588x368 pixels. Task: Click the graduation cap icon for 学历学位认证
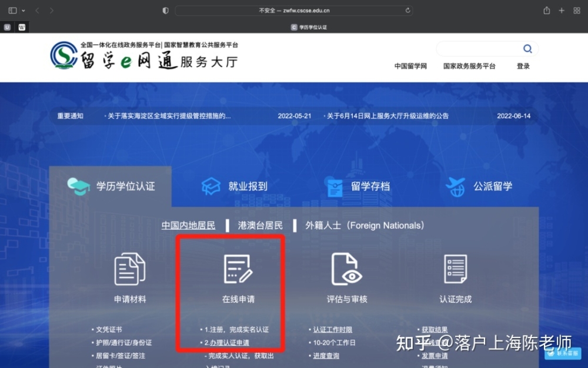(x=78, y=186)
